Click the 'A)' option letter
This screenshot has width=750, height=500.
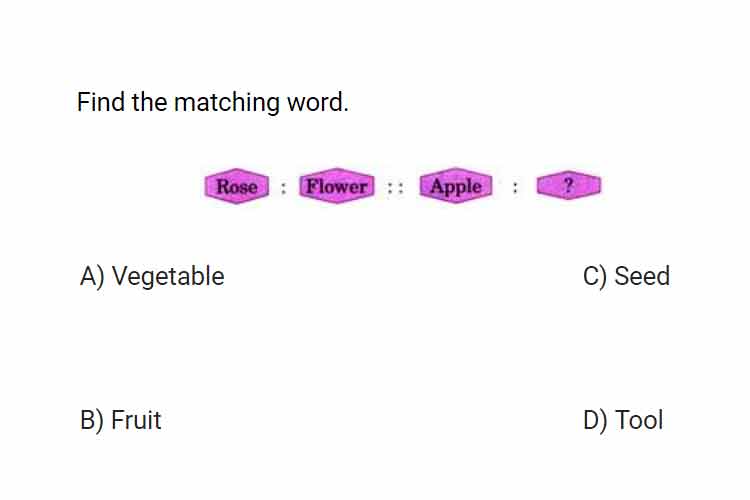pyautogui.click(x=92, y=277)
